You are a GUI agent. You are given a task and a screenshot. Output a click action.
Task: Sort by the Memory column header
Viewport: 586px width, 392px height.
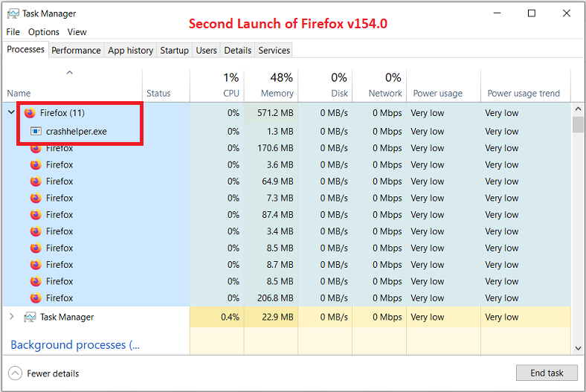tap(271, 86)
